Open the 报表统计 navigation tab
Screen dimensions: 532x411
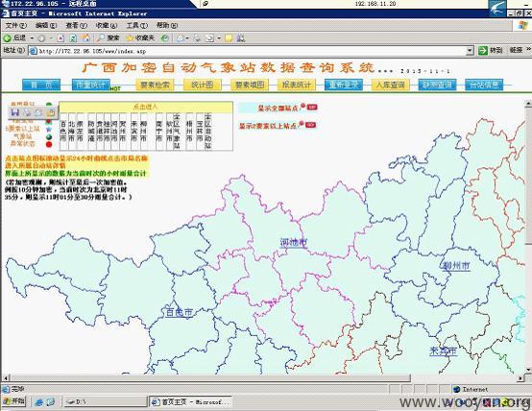[297, 85]
